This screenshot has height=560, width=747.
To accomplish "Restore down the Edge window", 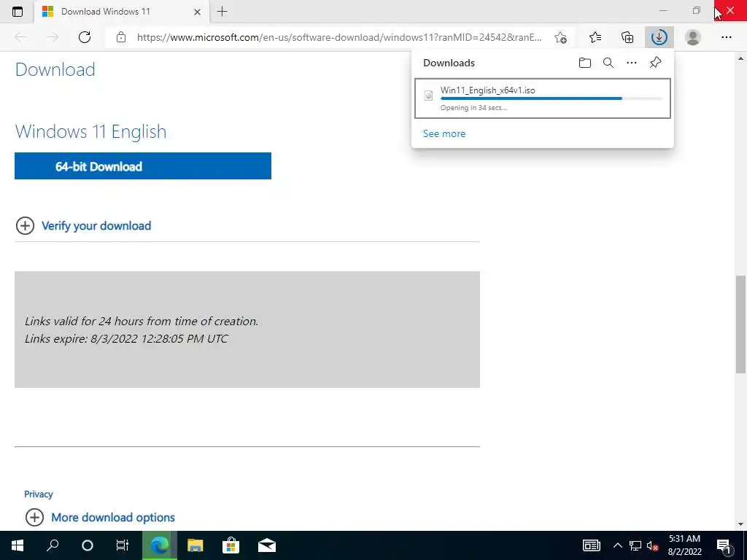I will point(697,10).
